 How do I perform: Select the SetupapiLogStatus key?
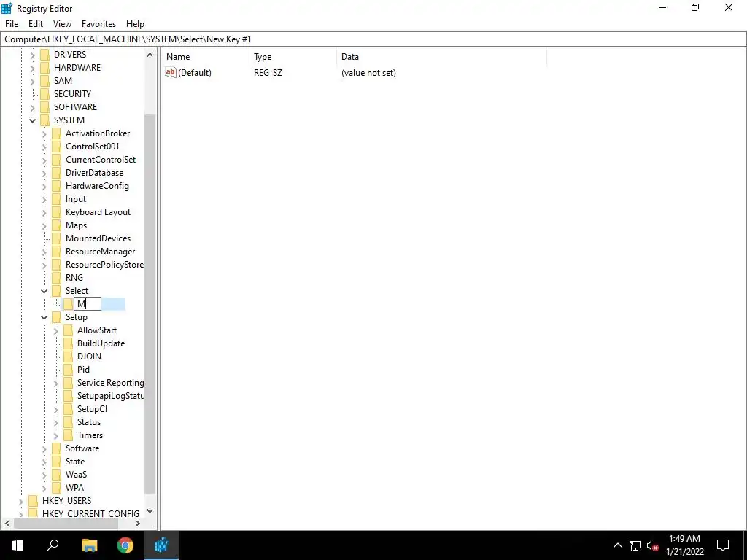click(x=110, y=396)
